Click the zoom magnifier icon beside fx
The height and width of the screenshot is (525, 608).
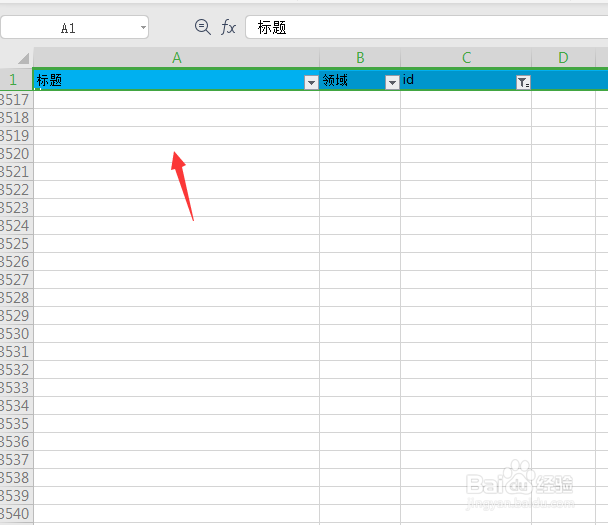202,27
